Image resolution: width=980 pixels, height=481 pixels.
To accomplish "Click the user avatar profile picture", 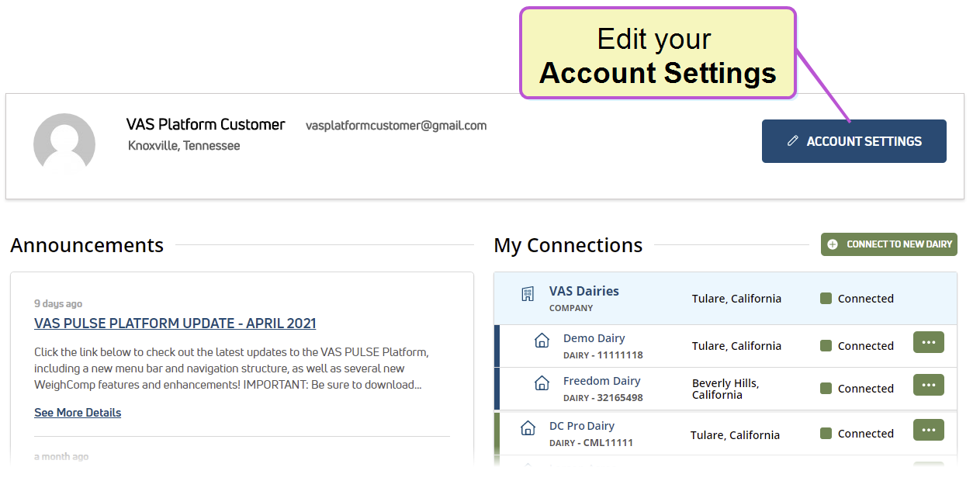I will 64,144.
